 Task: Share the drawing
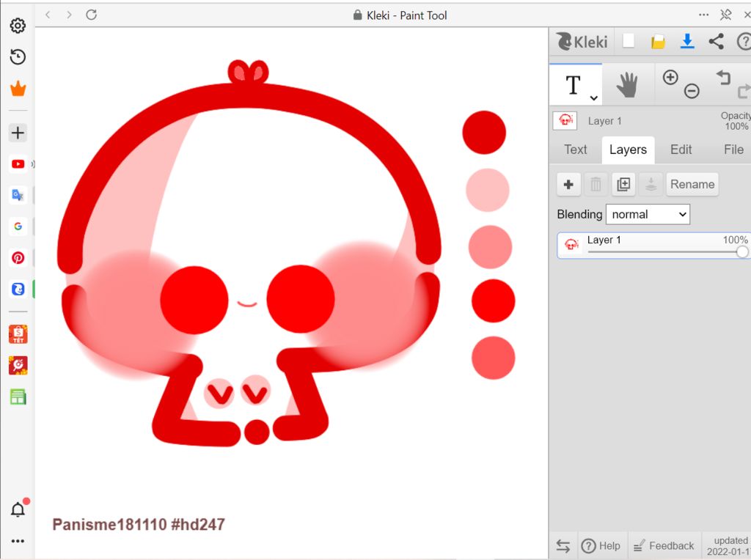coord(717,41)
